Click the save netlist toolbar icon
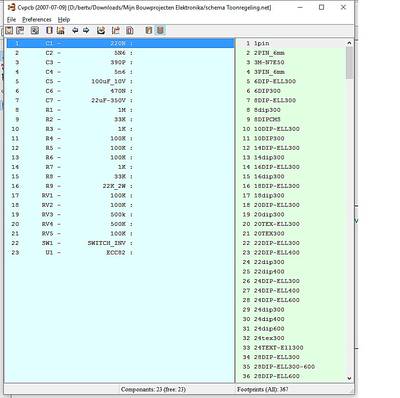Screen dimensions: 400x398 pos(20,31)
